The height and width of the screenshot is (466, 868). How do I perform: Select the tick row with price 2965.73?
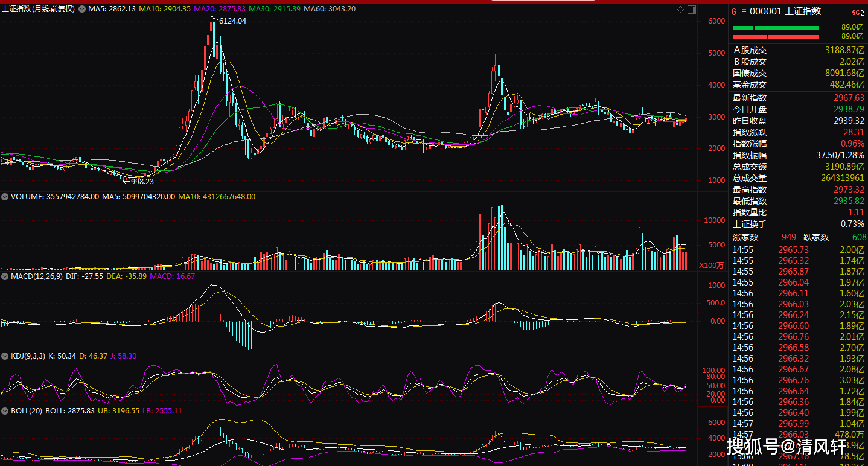798,250
